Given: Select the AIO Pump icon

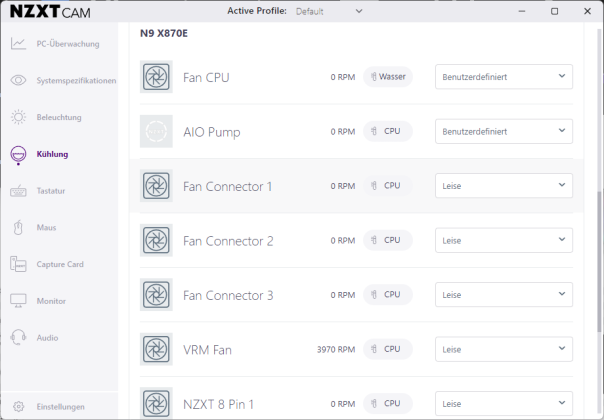Looking at the screenshot, I should 156,132.
